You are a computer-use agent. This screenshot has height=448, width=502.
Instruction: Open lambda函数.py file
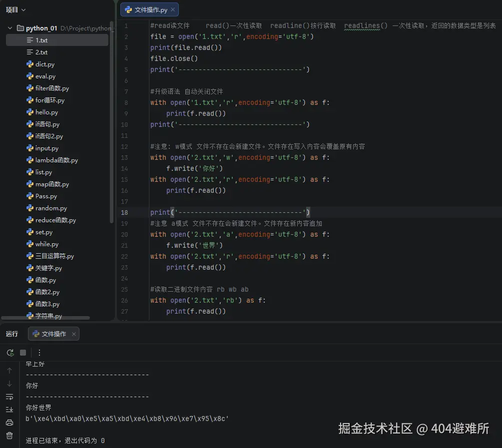coord(56,160)
